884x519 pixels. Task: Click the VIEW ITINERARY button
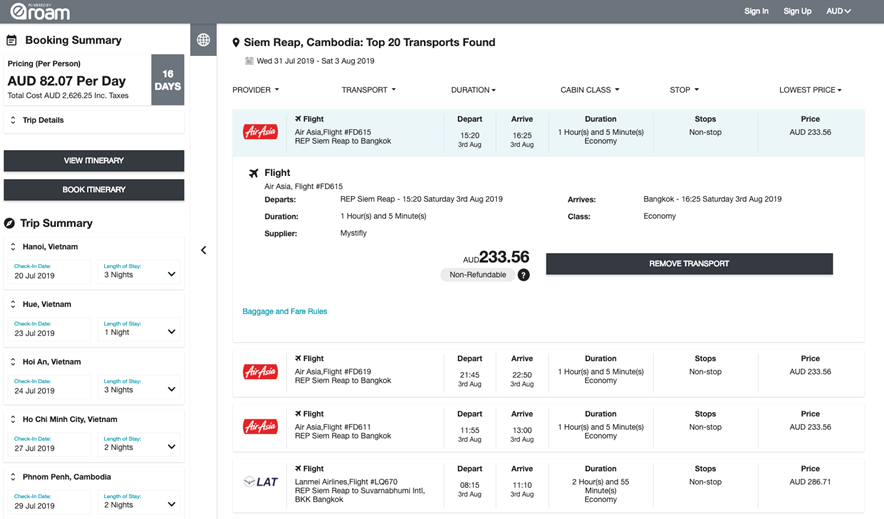(94, 161)
